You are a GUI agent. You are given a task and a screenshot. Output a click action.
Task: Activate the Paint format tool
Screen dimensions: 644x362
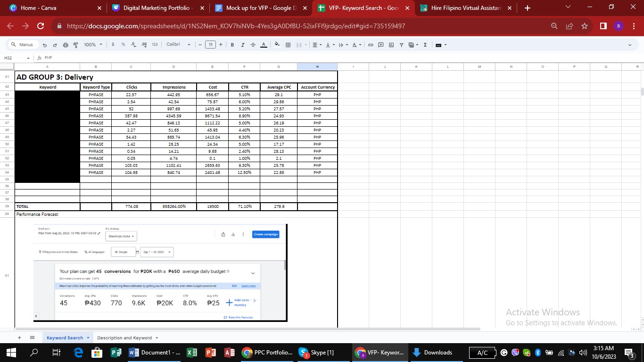75,45
